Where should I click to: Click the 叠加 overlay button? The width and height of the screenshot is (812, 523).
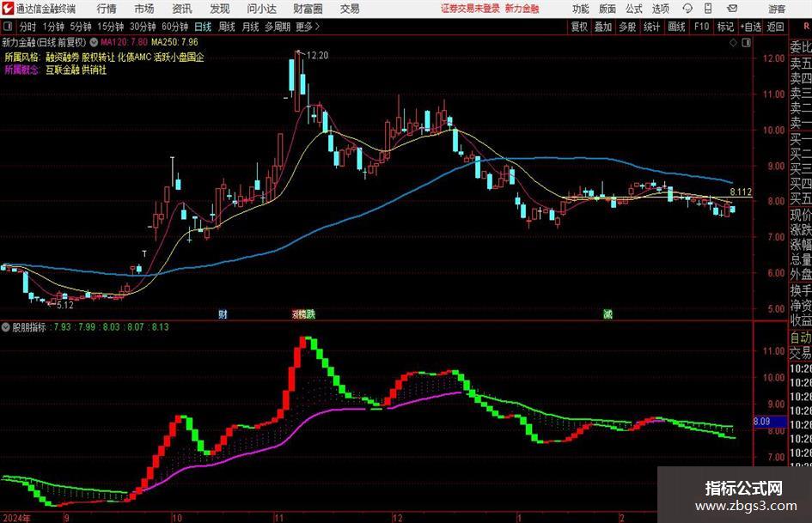click(603, 27)
